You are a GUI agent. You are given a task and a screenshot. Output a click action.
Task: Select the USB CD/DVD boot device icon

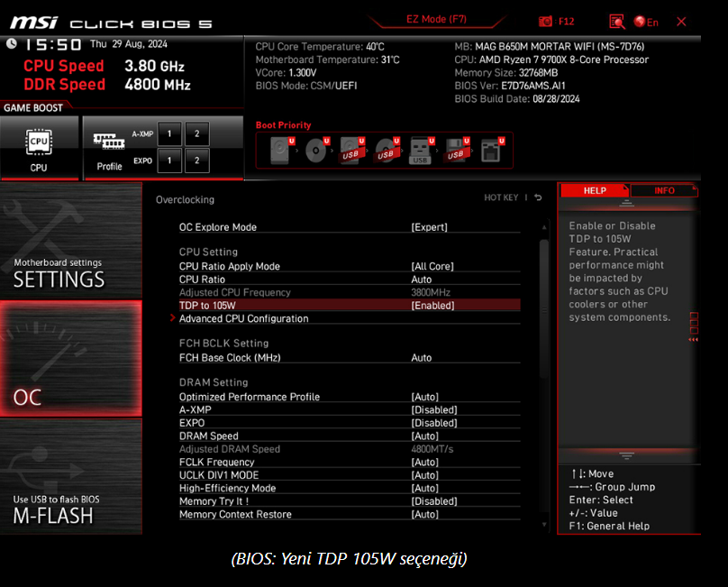click(x=387, y=150)
